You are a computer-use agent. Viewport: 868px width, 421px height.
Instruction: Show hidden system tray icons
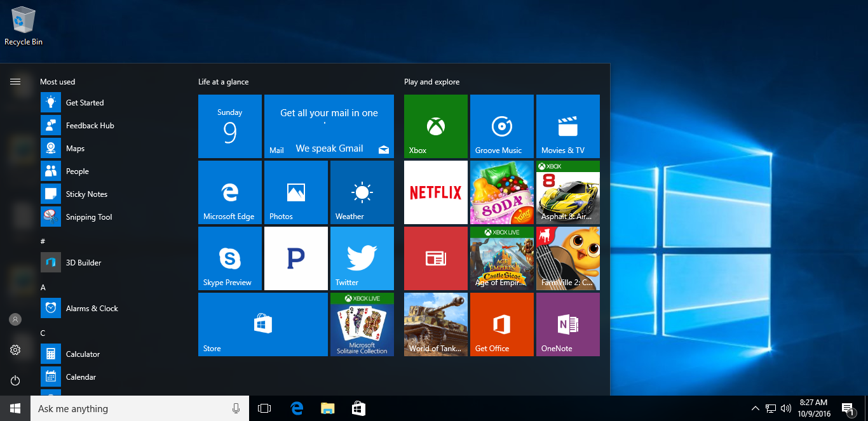tap(755, 408)
